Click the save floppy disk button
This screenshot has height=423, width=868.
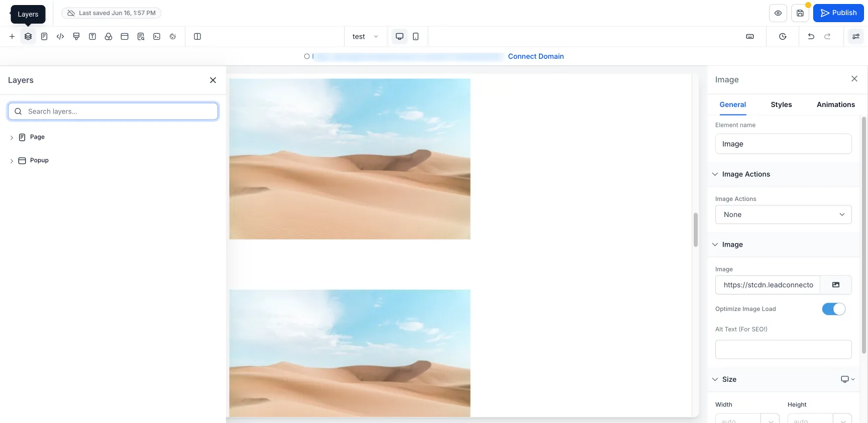[x=800, y=13]
